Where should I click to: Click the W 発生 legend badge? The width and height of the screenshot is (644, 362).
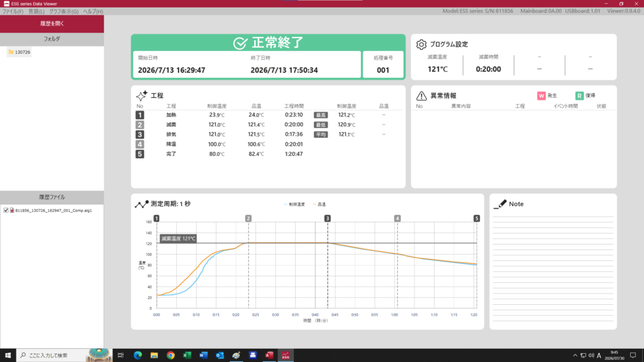click(x=541, y=96)
